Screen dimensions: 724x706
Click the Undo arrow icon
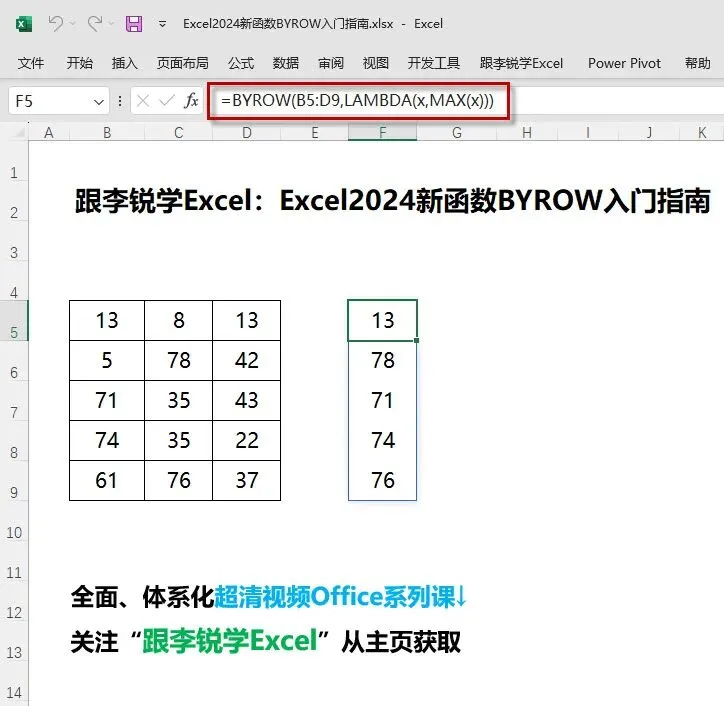click(x=56, y=23)
